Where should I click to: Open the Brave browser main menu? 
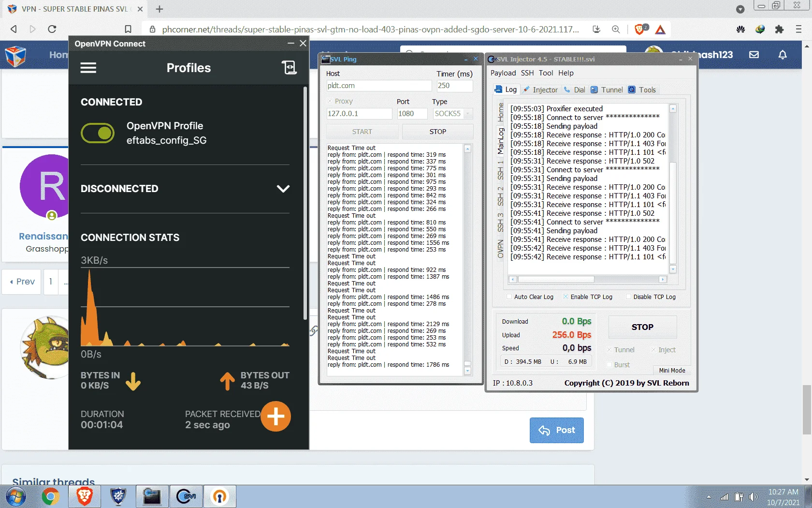[798, 29]
